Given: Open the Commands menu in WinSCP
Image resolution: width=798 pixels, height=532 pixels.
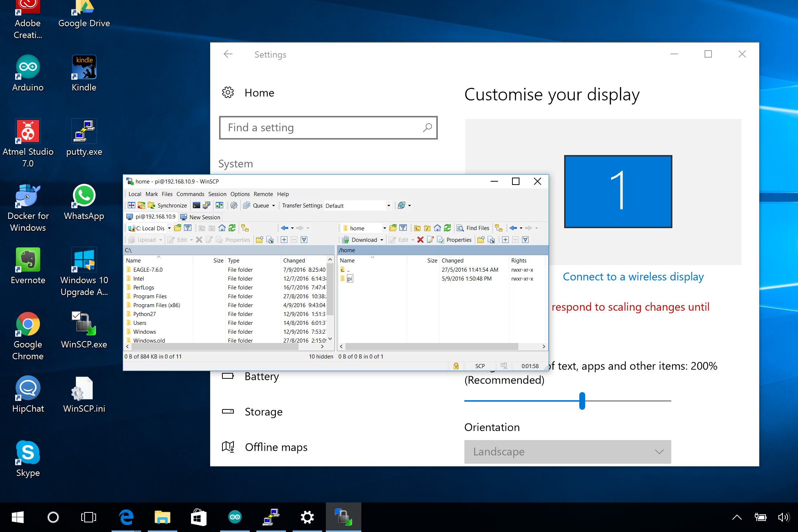Looking at the screenshot, I should click(x=190, y=194).
